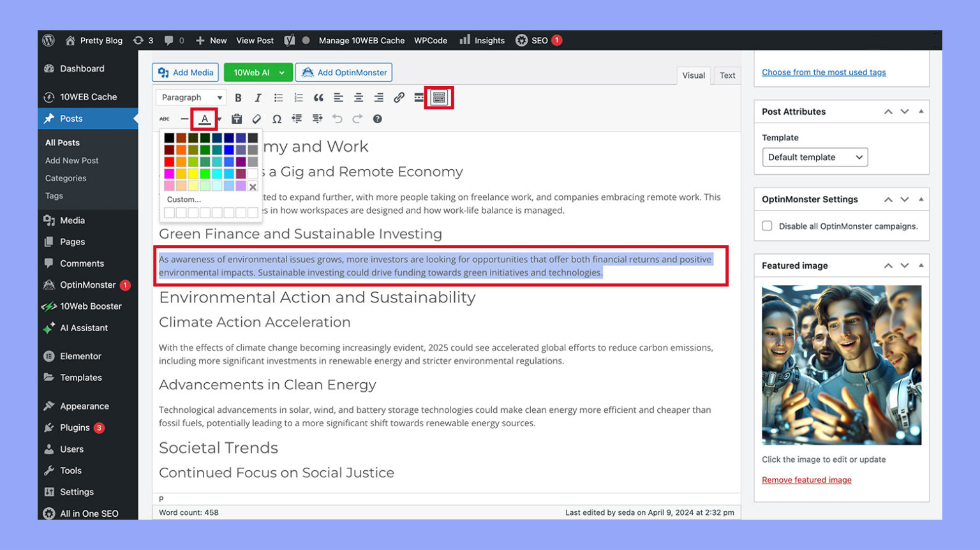Switch to the Text editing tab
The image size is (980, 550).
(727, 75)
